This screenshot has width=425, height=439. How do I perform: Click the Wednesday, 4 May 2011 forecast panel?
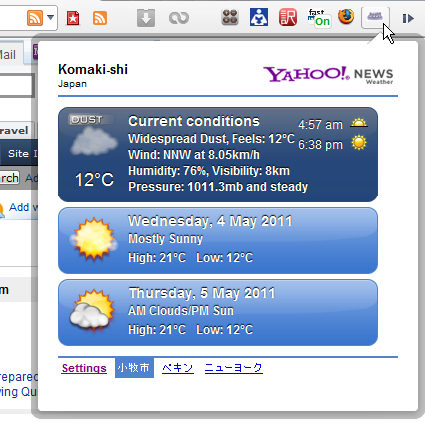[x=218, y=240]
